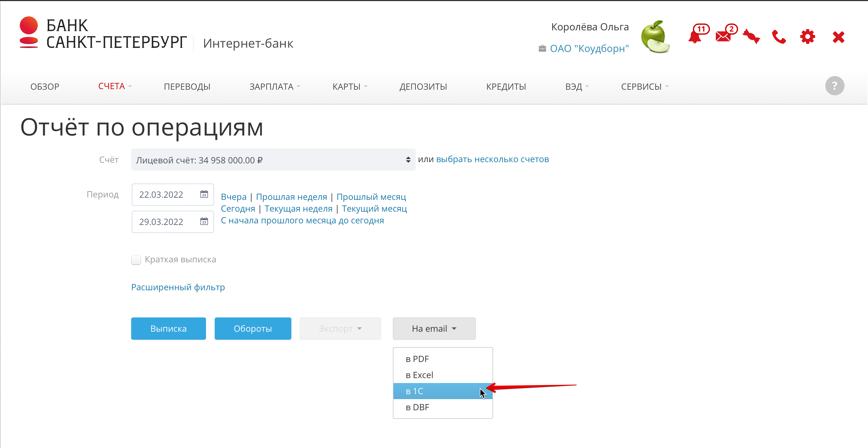Open the Экспорт dropdown button
868x448 pixels.
[x=340, y=329]
